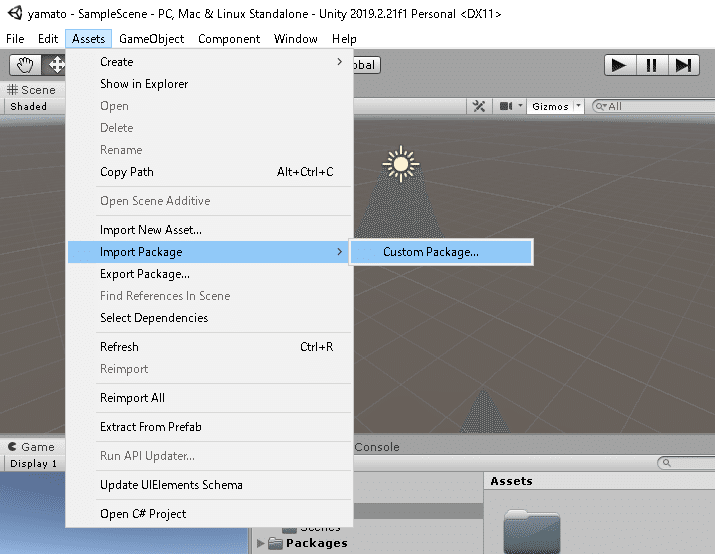This screenshot has width=715, height=554.
Task: Toggle the Global pivot orientation button
Action: click(366, 65)
